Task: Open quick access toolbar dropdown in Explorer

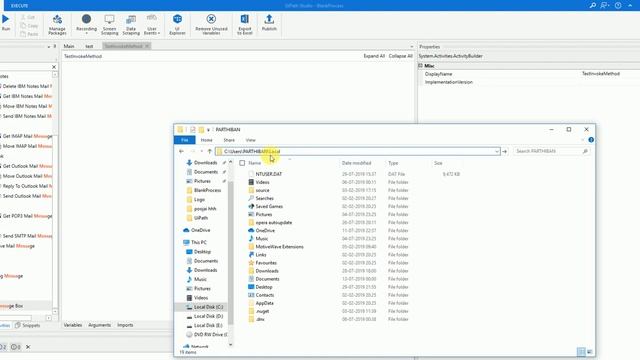Action: 208,130
